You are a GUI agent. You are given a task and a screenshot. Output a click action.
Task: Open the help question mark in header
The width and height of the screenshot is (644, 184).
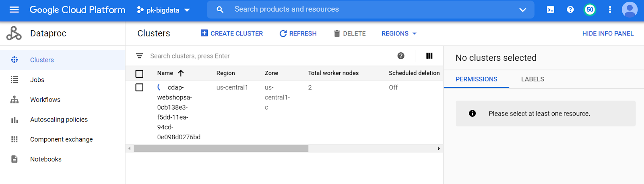coord(570,10)
